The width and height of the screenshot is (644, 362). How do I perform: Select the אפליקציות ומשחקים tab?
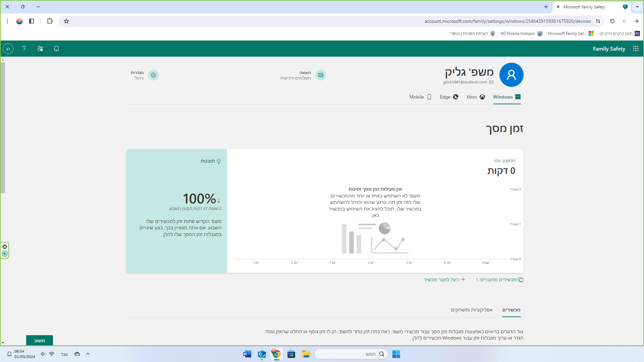472,310
